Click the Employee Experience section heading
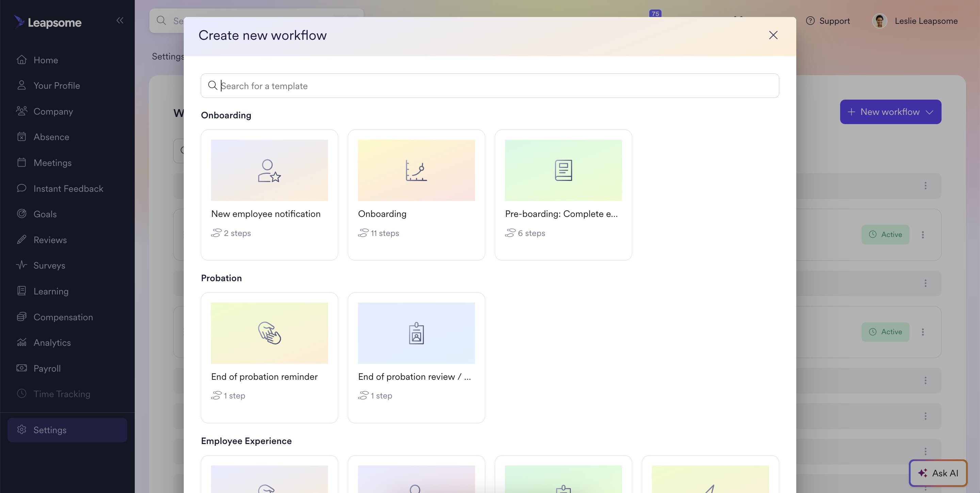This screenshot has width=980, height=493. (x=246, y=441)
